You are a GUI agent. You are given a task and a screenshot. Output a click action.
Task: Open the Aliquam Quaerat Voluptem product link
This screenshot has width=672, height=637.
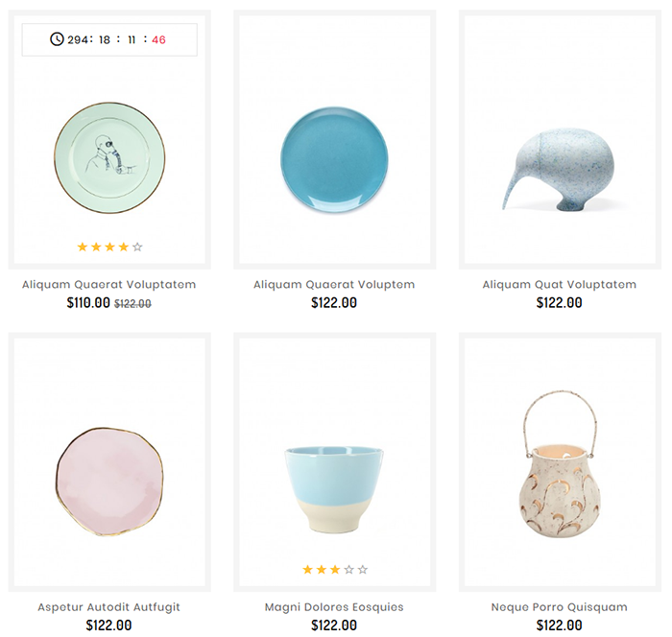(x=334, y=285)
